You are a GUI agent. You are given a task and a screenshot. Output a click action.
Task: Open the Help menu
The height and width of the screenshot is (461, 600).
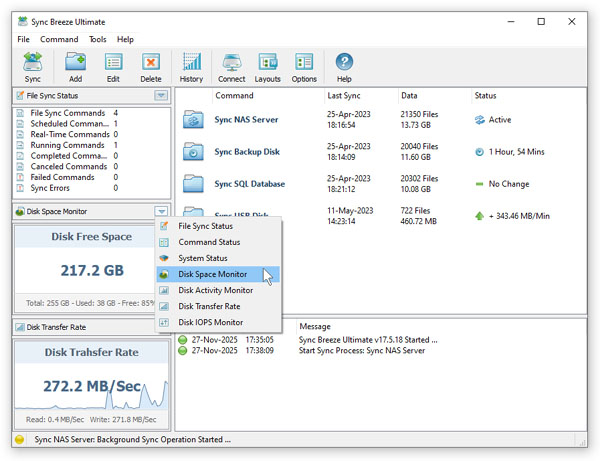[x=125, y=39]
